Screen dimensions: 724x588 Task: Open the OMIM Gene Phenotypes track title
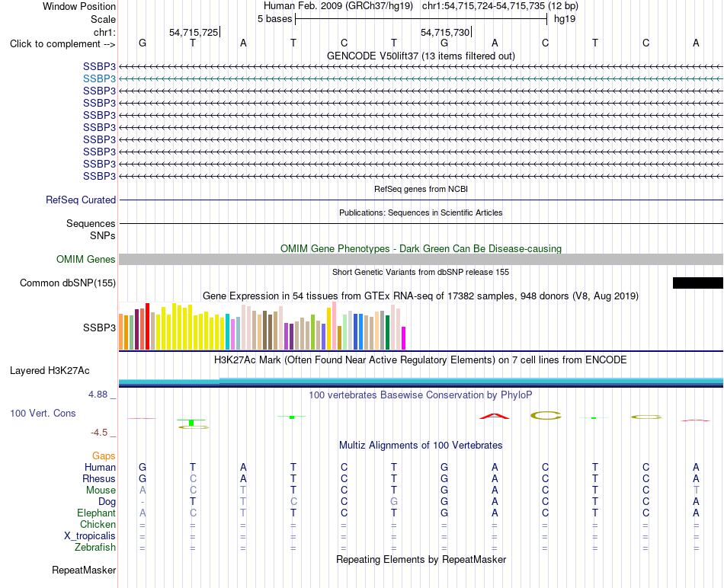click(421, 248)
